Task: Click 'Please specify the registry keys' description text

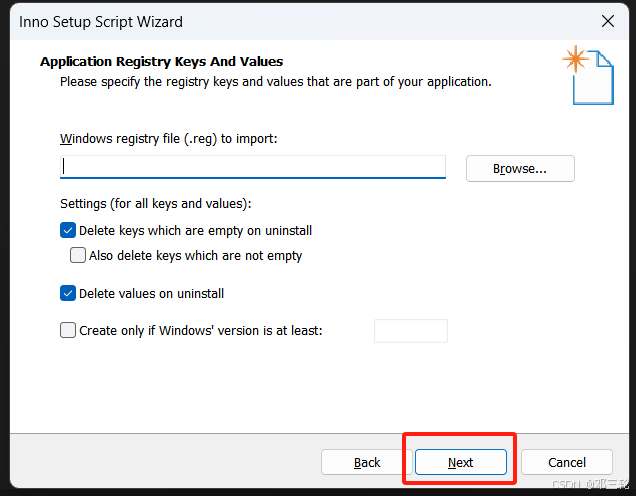Action: 276,82
